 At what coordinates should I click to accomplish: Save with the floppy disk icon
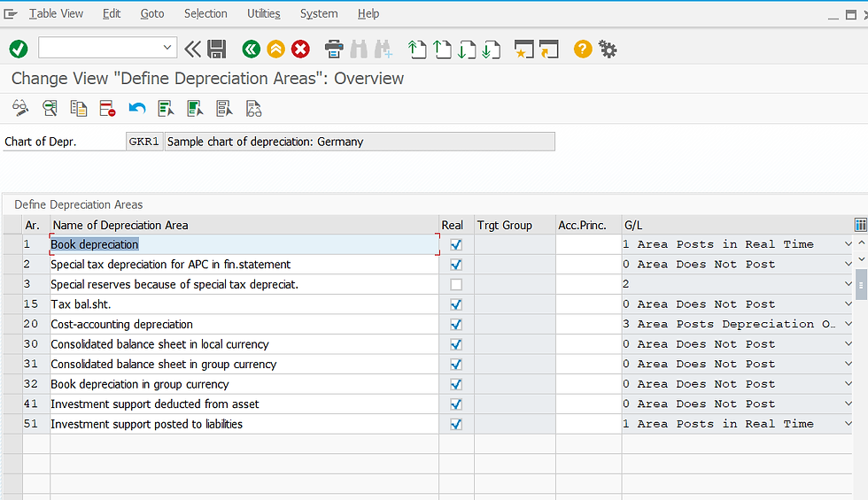[x=216, y=50]
